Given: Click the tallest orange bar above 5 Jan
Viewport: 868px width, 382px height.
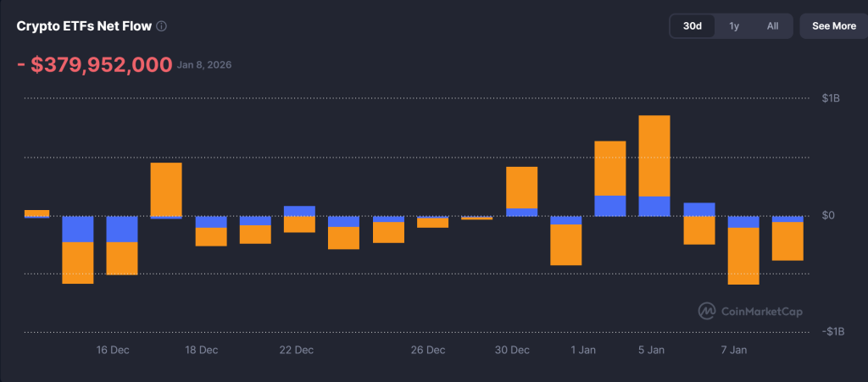Looking at the screenshot, I should (x=654, y=155).
